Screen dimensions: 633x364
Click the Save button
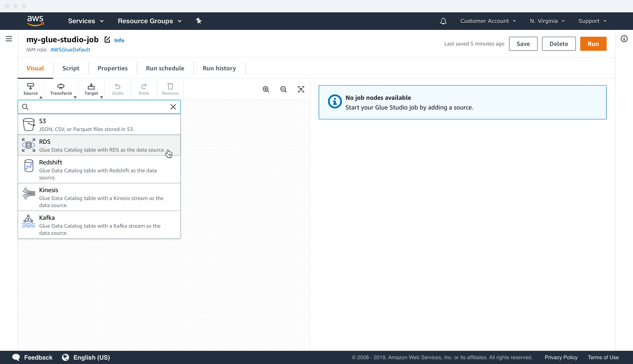coord(523,44)
